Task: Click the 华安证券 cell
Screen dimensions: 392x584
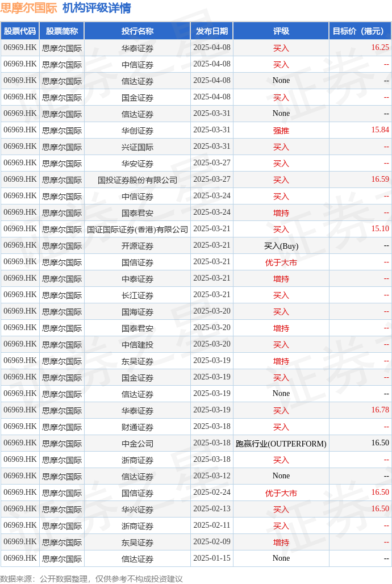Action: coord(137,163)
